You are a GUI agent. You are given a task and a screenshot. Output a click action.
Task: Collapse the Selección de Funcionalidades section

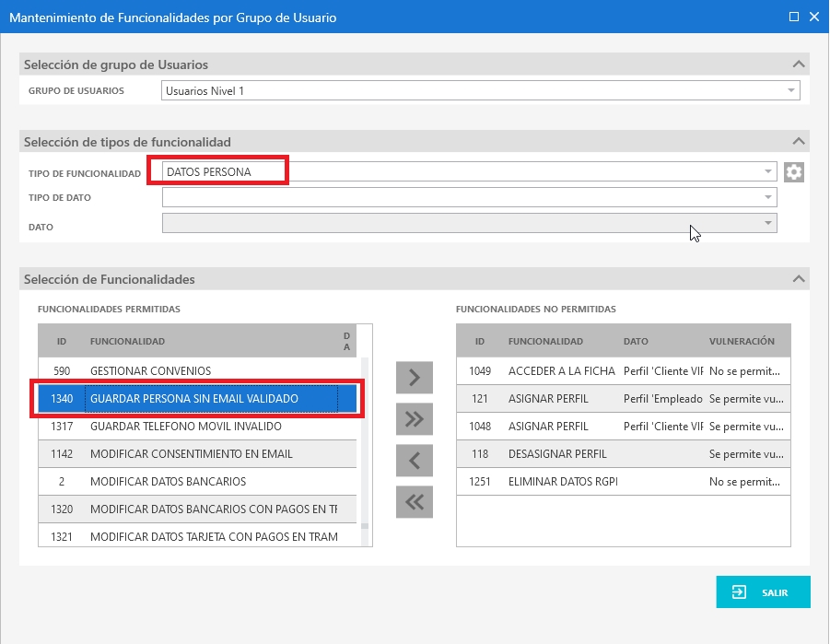(x=799, y=279)
